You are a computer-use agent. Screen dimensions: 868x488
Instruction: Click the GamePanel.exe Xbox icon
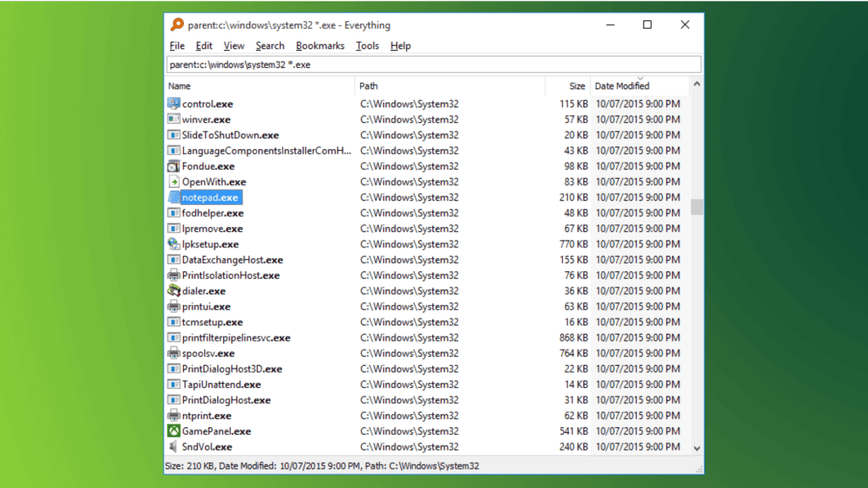coord(174,431)
